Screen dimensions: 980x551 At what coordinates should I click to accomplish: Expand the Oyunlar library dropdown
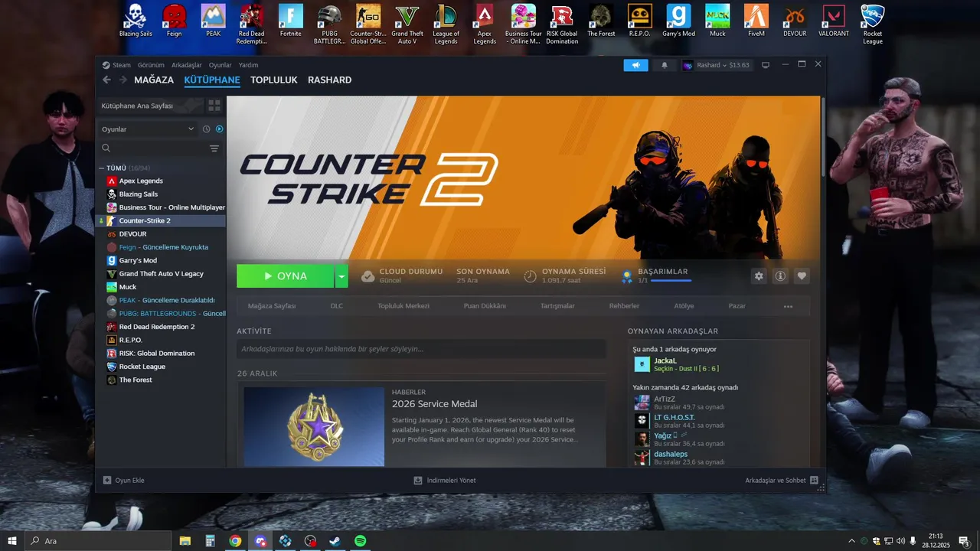pos(148,129)
